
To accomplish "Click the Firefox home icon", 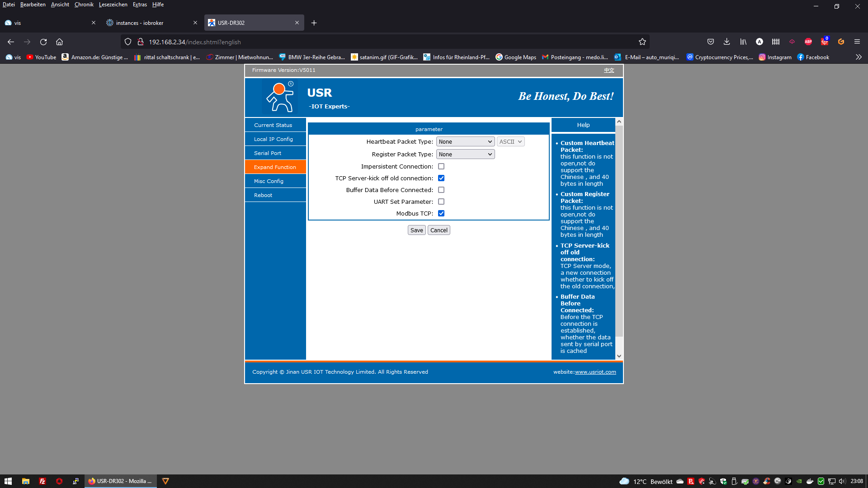I will pyautogui.click(x=59, y=42).
